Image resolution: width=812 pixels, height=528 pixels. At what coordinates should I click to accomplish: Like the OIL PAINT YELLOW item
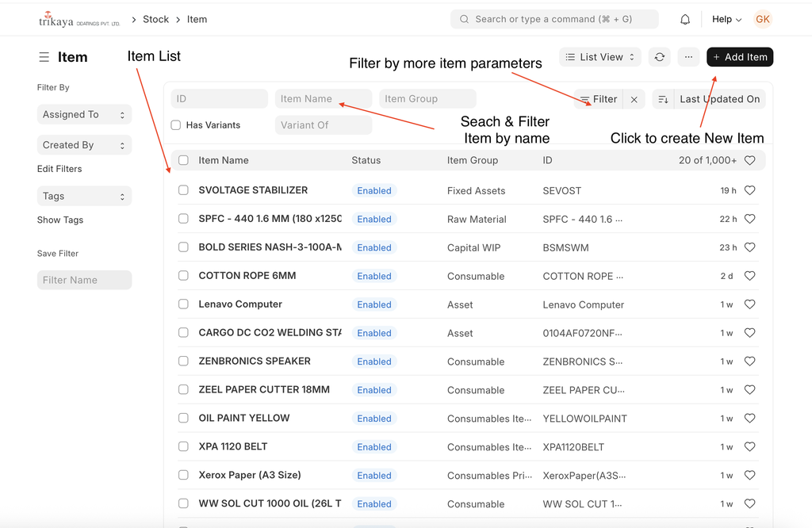[x=749, y=419]
